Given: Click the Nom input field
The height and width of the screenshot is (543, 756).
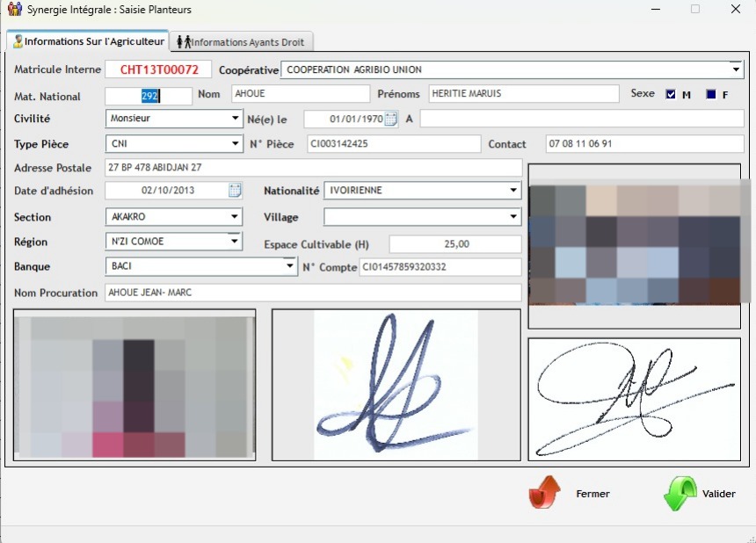Looking at the screenshot, I should click(300, 94).
